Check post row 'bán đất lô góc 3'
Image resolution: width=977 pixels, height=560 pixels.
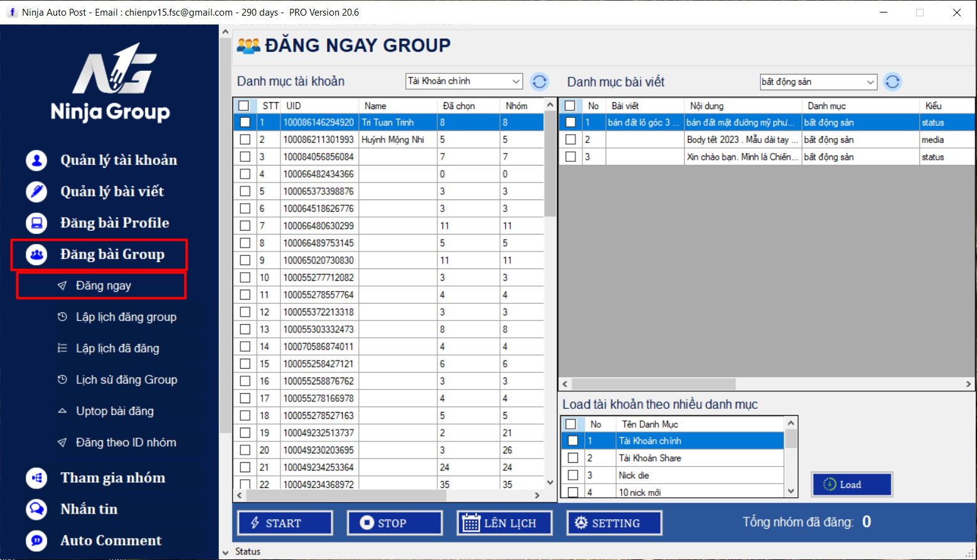570,122
